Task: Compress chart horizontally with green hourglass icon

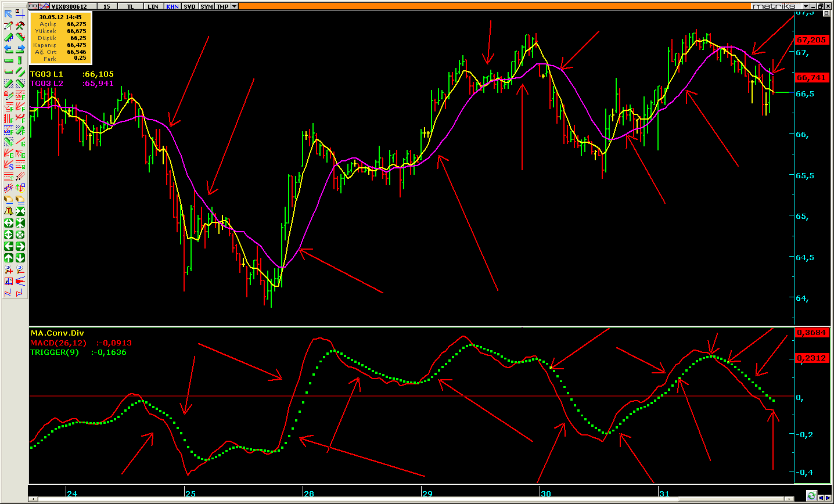Action: (x=20, y=223)
